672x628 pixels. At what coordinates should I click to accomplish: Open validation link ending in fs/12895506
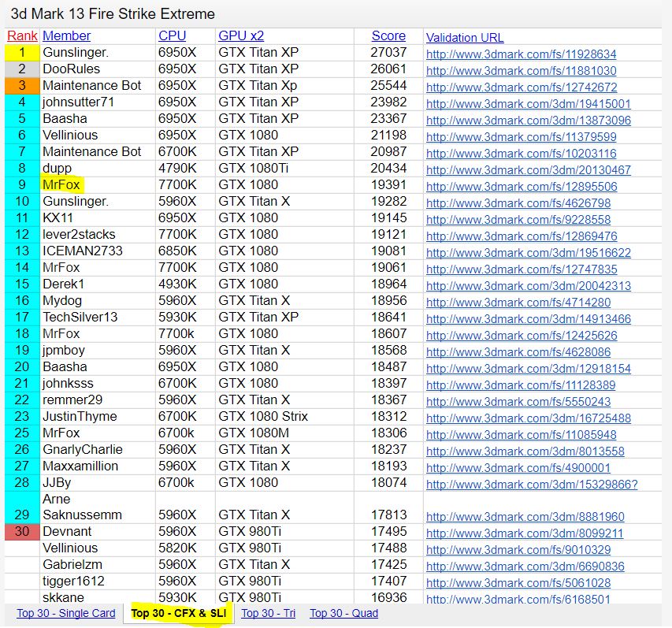click(x=522, y=187)
